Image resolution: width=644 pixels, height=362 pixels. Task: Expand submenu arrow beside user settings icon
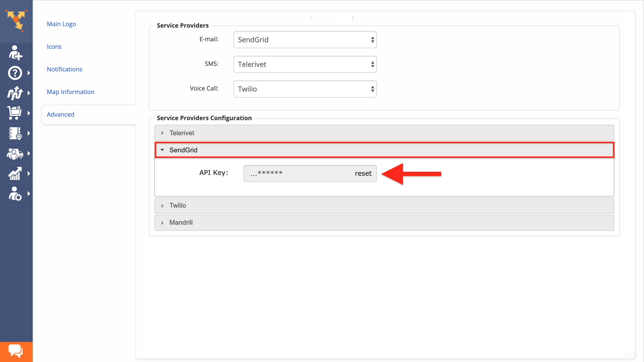pyautogui.click(x=29, y=194)
